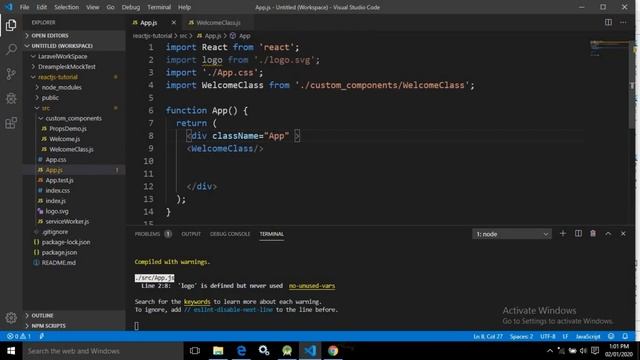Open File Explorer from taskbar
The image size is (640, 360).
218,351
